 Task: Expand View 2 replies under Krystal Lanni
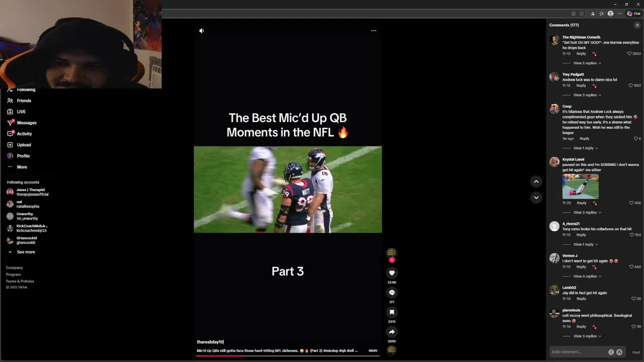(x=587, y=213)
